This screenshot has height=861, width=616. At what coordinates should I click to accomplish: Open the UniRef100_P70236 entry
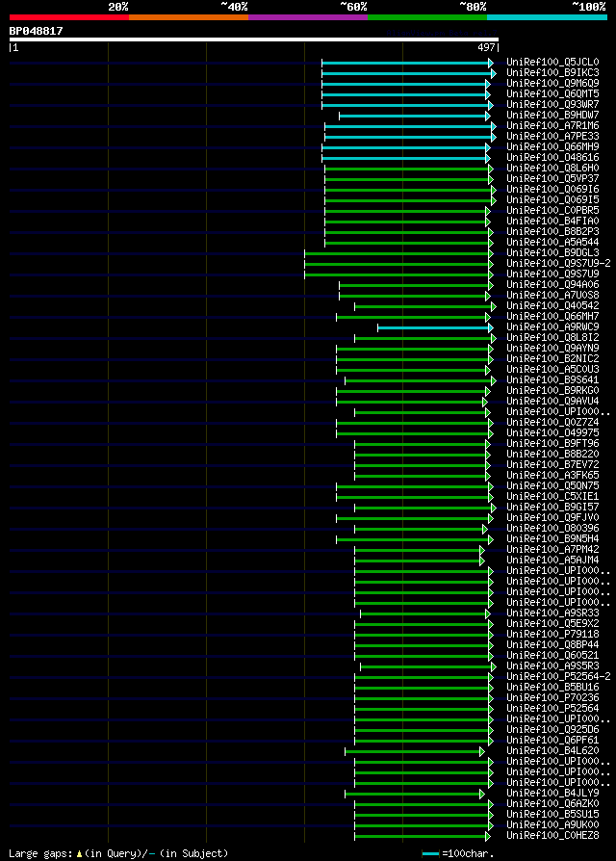pyautogui.click(x=552, y=698)
